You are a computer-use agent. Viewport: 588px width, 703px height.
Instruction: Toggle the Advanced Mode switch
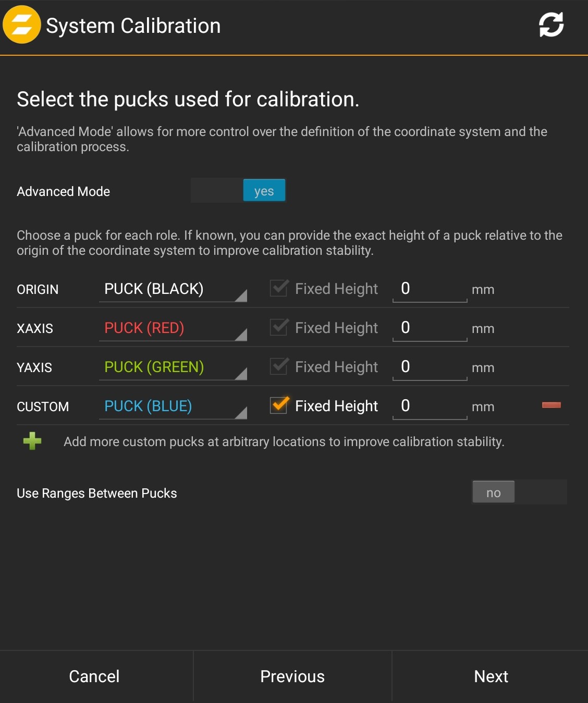pos(238,191)
